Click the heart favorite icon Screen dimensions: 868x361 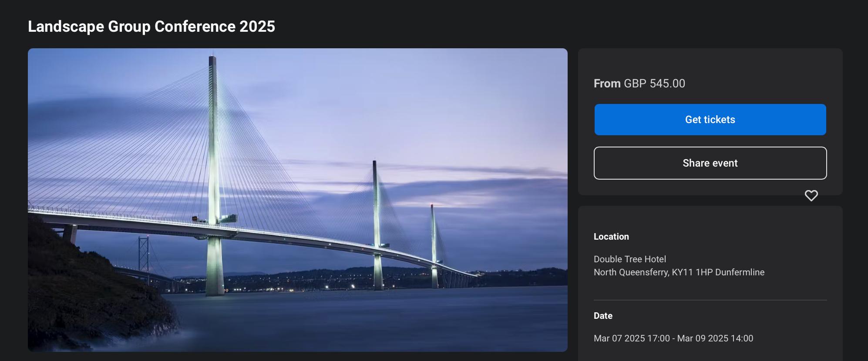[x=811, y=196]
